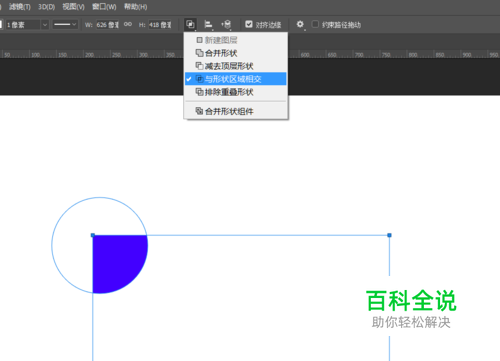Click the W width input field
The height and width of the screenshot is (361, 500).
click(108, 25)
